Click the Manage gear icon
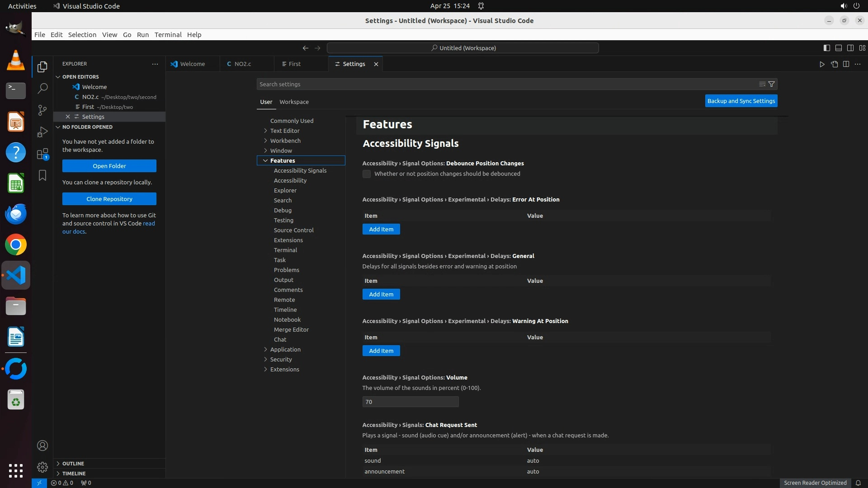Screen dimensions: 868x488 tap(42, 467)
